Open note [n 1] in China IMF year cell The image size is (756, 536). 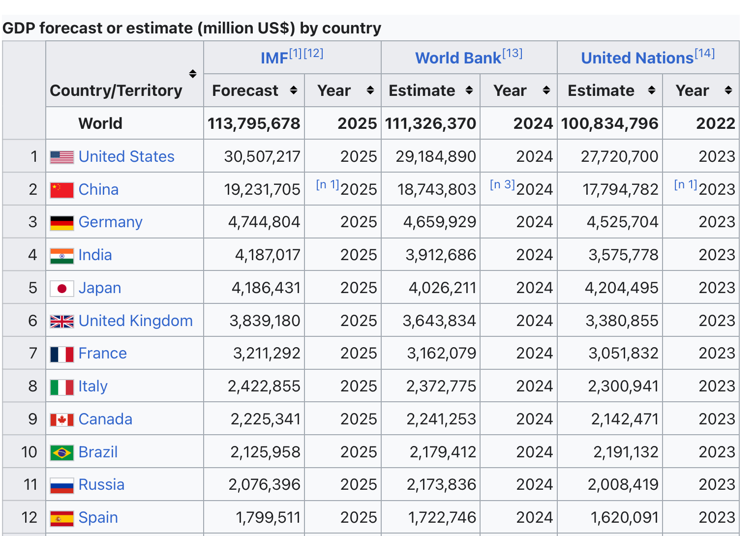[x=328, y=185]
